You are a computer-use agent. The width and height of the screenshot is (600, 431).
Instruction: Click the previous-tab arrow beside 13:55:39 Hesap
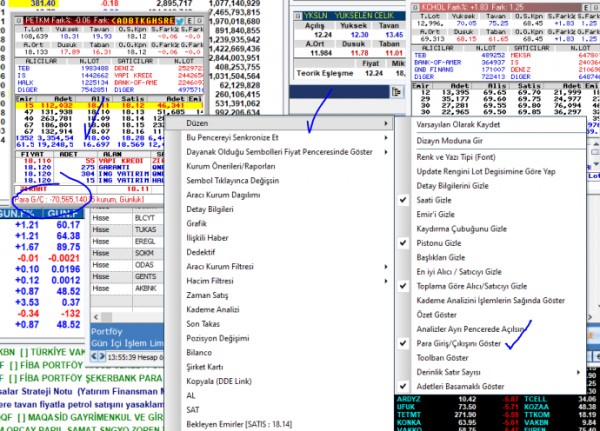[94, 356]
